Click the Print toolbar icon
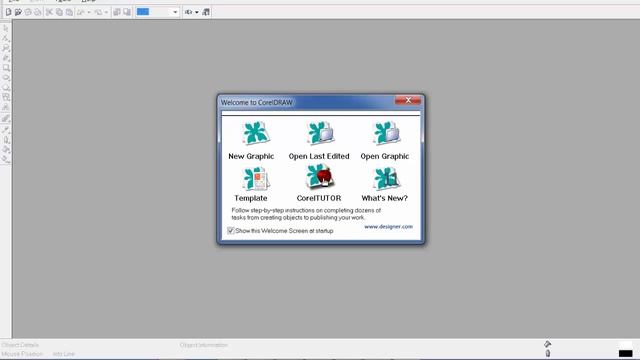Image resolution: width=640 pixels, height=360 pixels. tap(38, 12)
